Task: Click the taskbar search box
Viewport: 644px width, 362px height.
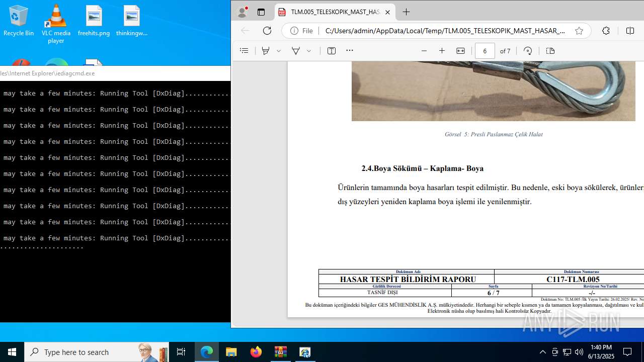Action: [97, 352]
